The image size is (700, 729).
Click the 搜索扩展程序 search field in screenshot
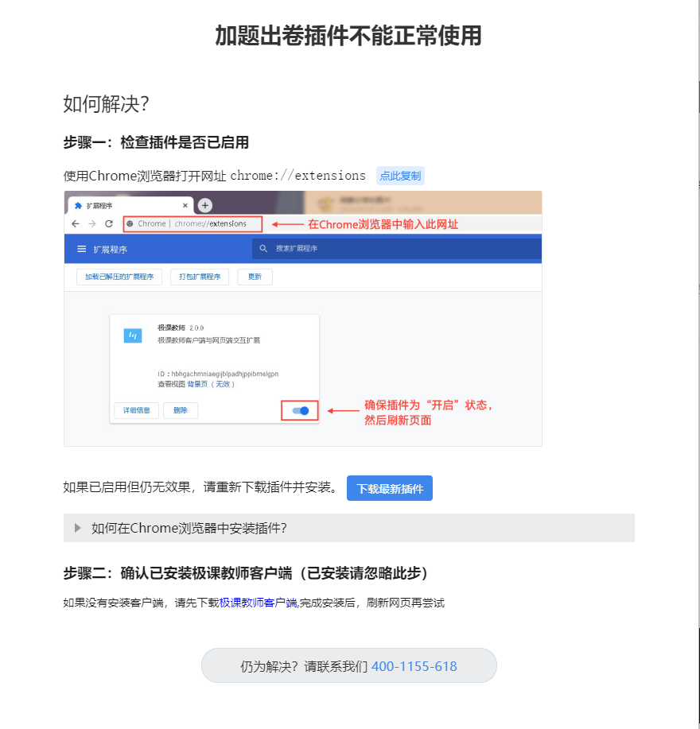397,248
